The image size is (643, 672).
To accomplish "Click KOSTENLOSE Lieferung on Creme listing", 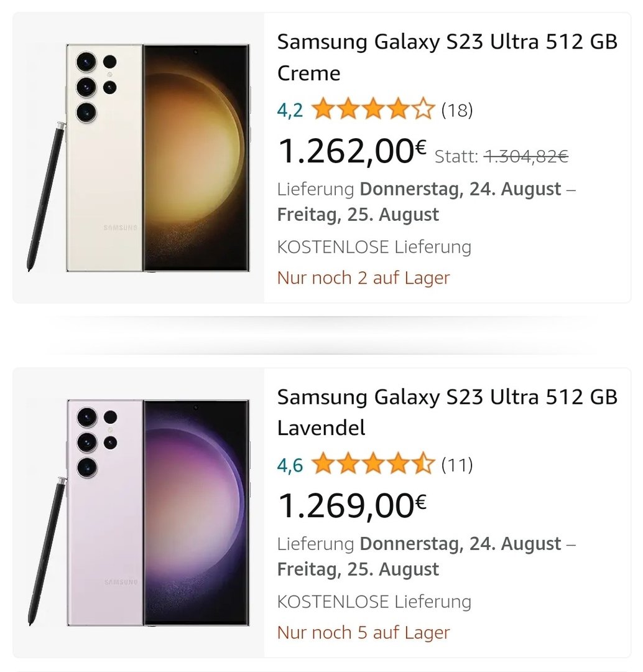I will [x=374, y=247].
